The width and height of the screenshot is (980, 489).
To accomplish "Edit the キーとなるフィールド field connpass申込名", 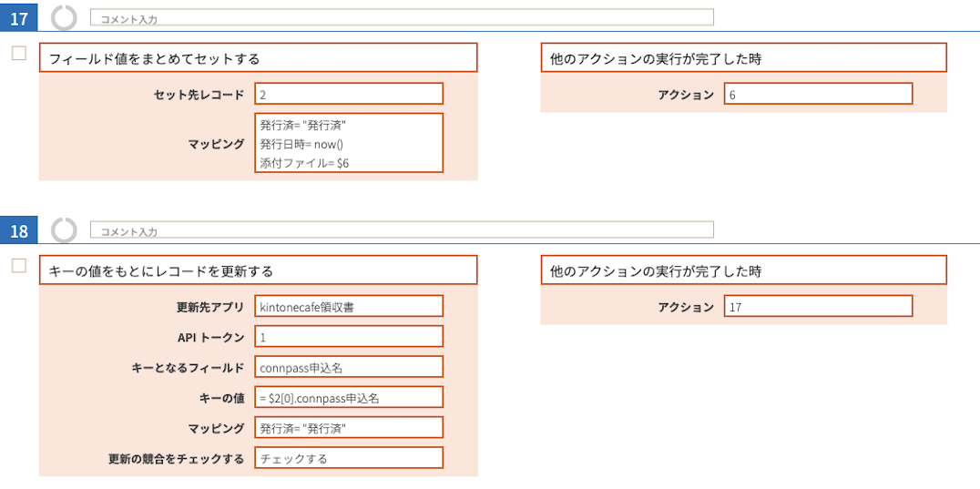I will coord(349,367).
